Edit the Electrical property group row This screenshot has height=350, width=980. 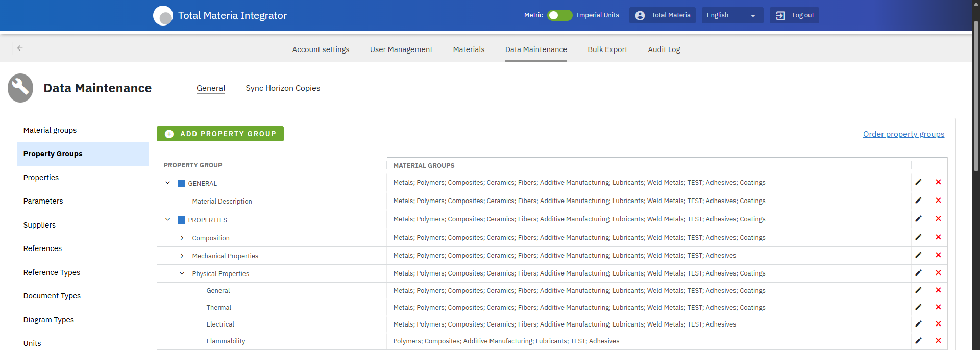tap(918, 324)
